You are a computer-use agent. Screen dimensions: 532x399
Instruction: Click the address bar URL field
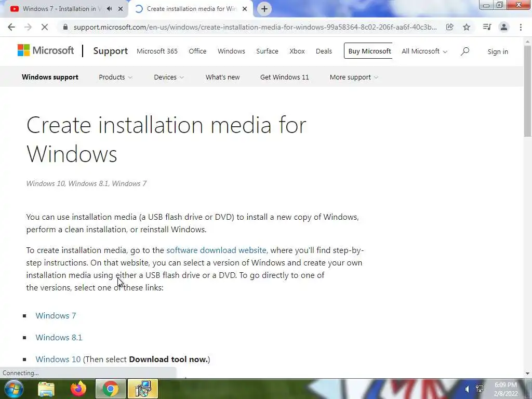click(255, 27)
